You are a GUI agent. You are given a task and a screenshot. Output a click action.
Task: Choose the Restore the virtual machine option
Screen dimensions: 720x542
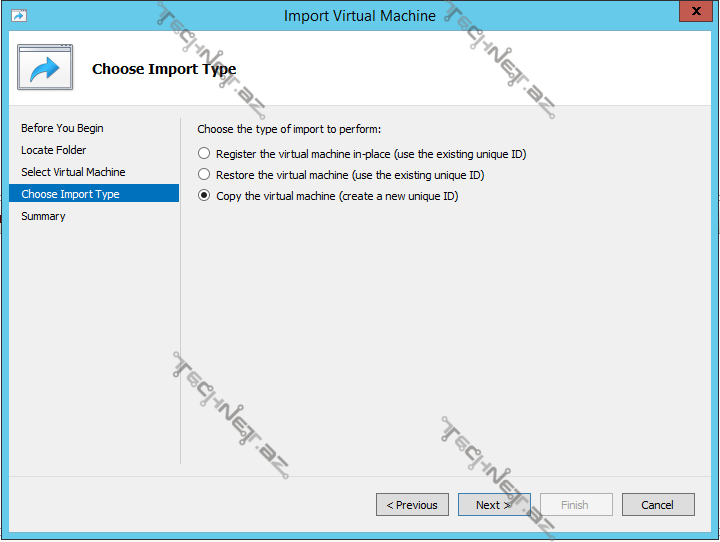pyautogui.click(x=204, y=175)
